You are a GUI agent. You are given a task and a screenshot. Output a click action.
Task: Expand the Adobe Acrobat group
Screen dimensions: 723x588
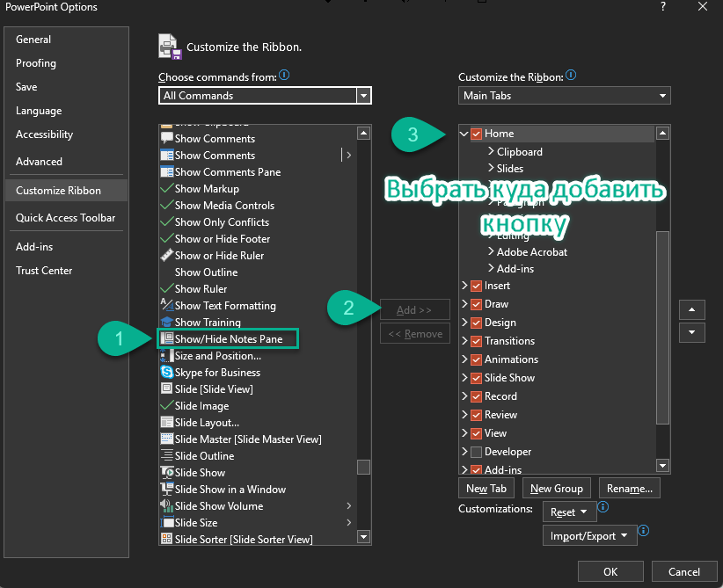[x=491, y=251]
